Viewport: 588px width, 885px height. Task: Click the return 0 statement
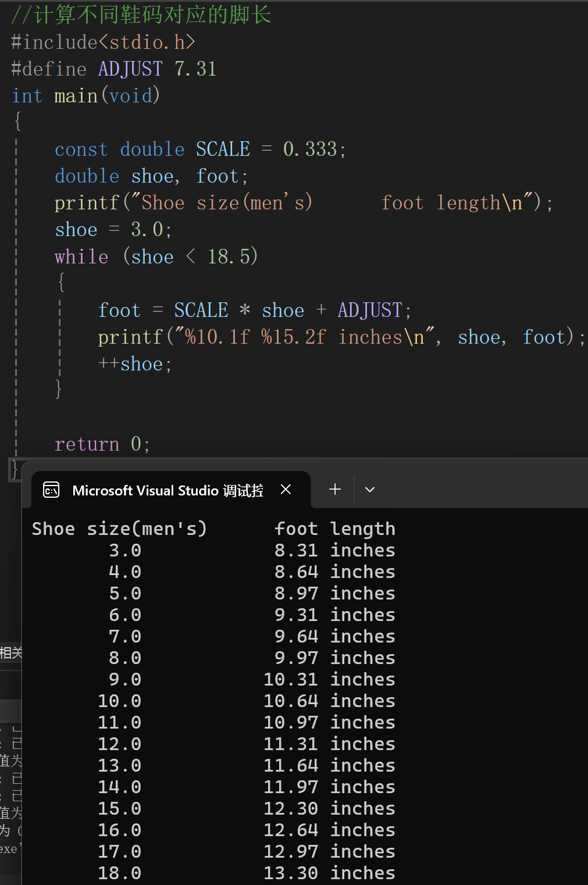[102, 444]
